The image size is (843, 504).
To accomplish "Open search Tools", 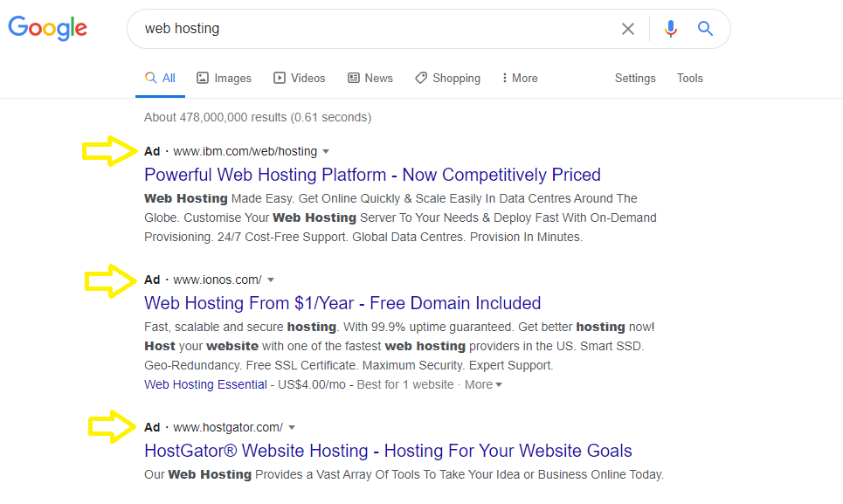I will pos(690,78).
